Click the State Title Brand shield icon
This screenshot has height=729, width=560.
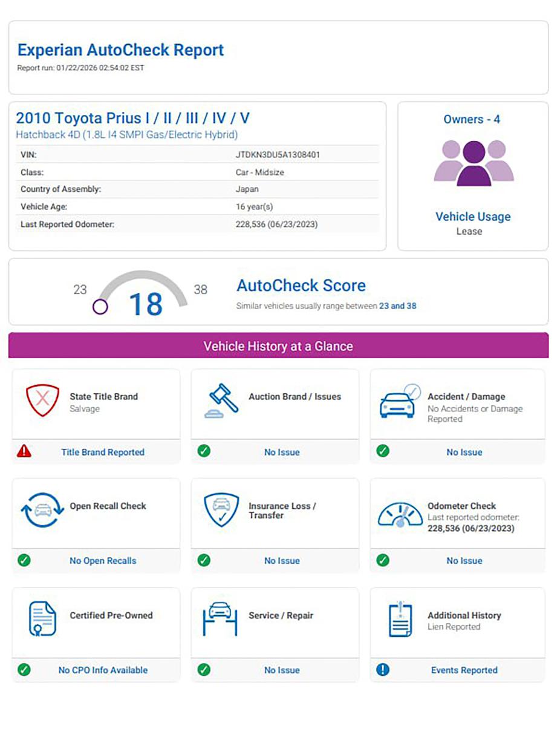pyautogui.click(x=42, y=400)
